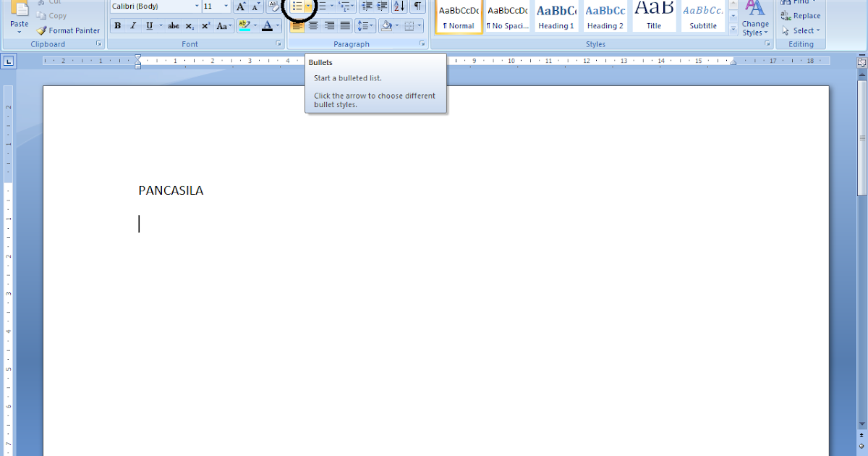The width and height of the screenshot is (868, 456).
Task: Click the View Ruler button
Action: [x=861, y=62]
